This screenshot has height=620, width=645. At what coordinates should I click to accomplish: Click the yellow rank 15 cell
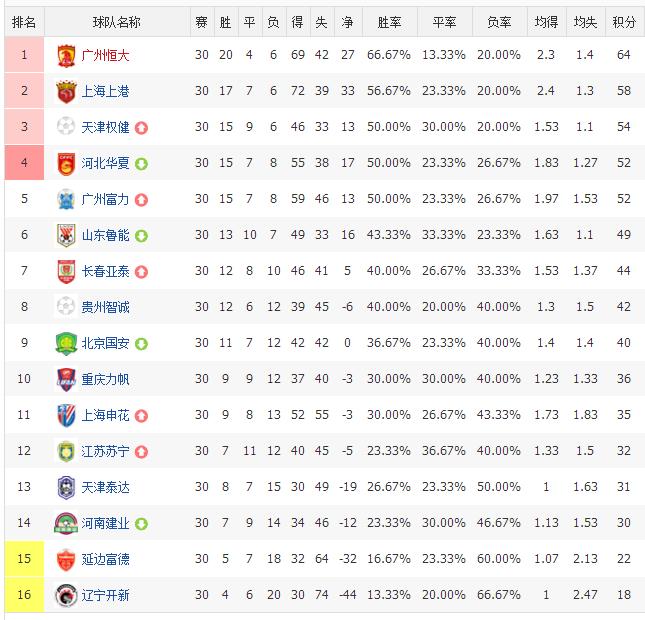tap(25, 559)
